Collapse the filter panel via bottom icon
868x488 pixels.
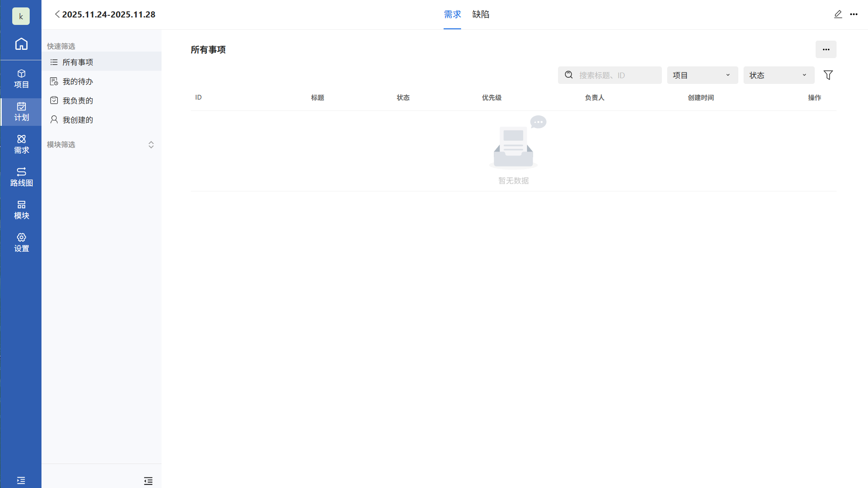pos(148,481)
